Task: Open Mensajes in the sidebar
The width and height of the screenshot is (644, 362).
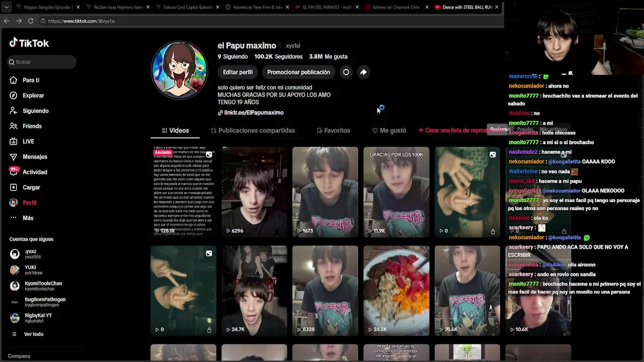Action: point(35,157)
